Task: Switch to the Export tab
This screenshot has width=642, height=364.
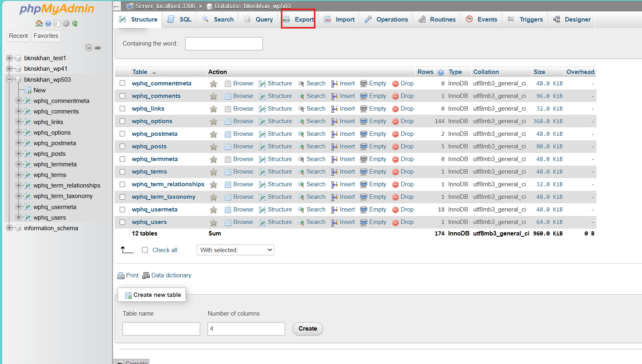Action: click(299, 20)
